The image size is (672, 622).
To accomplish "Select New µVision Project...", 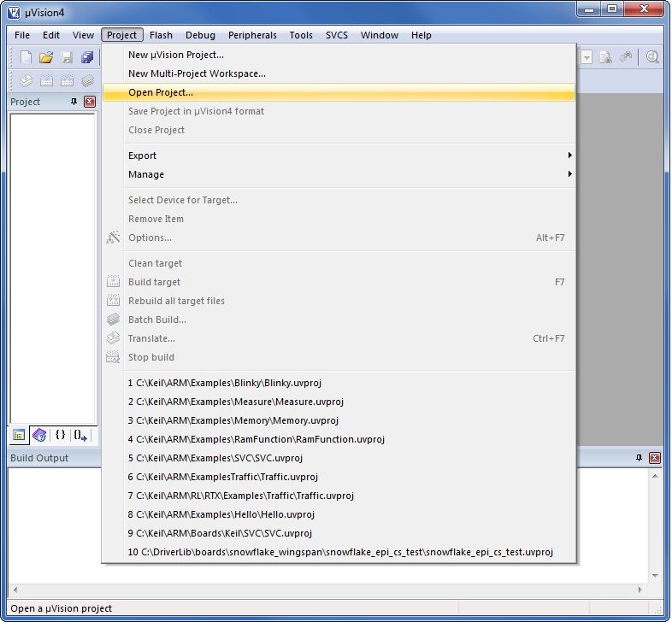I will 339,55.
